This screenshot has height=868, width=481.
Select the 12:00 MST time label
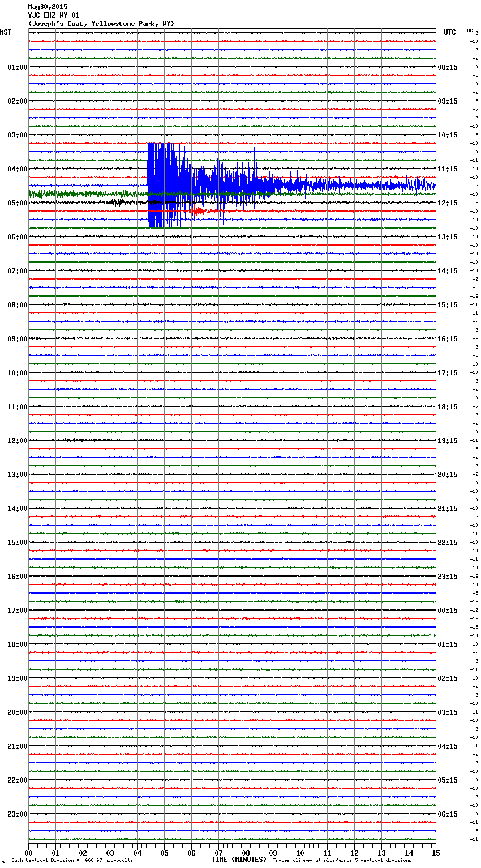tap(17, 441)
